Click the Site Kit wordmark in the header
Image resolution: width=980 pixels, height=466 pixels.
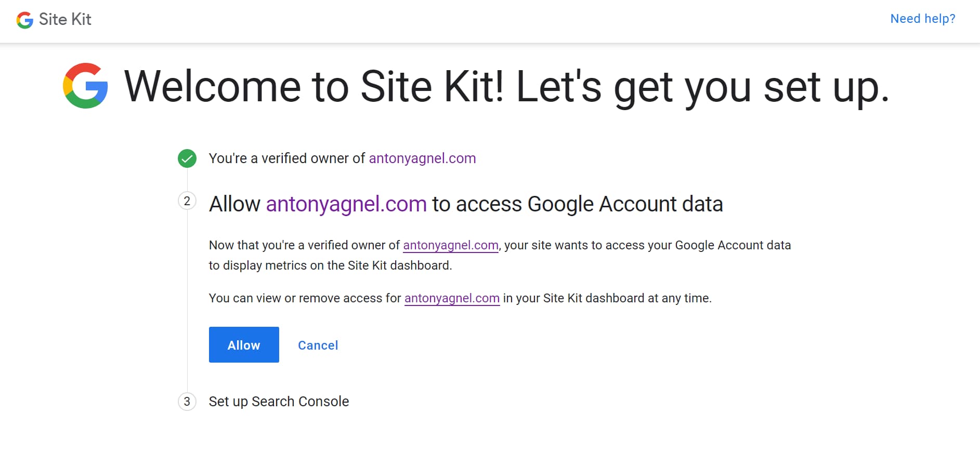[64, 20]
